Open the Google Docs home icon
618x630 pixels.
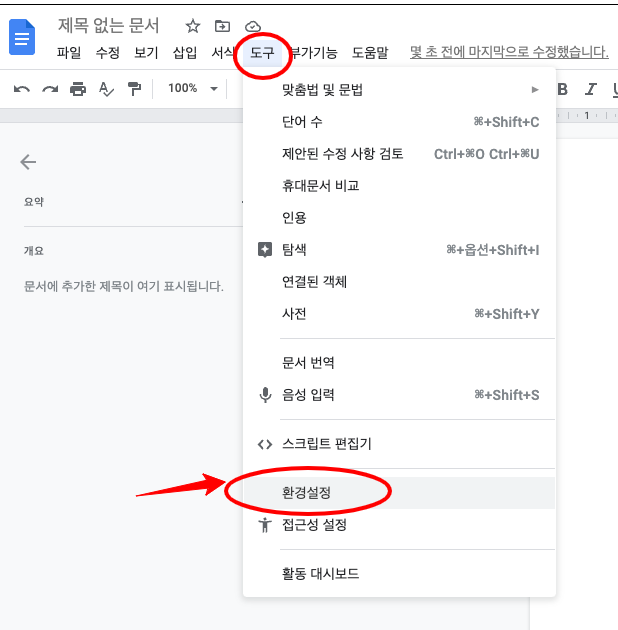[22, 37]
